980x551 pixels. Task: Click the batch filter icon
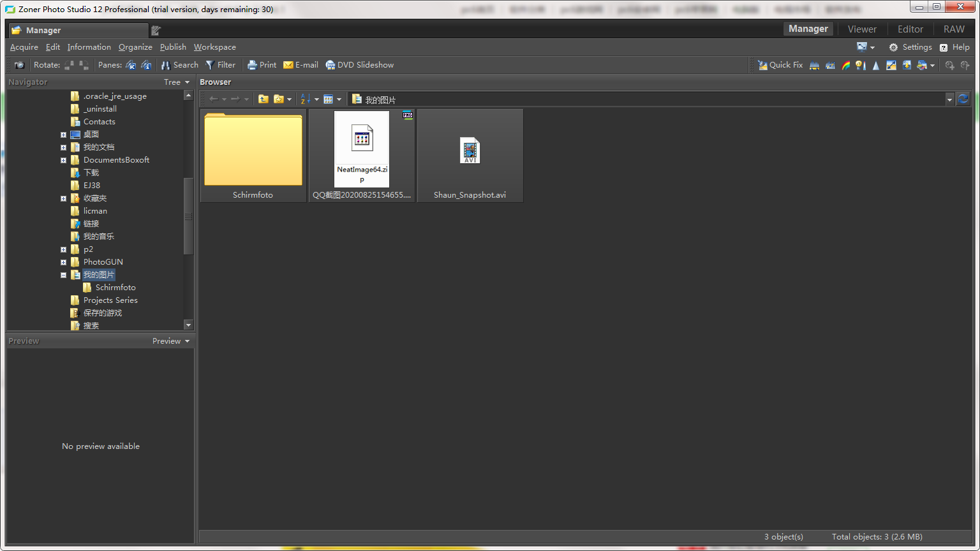(x=922, y=65)
